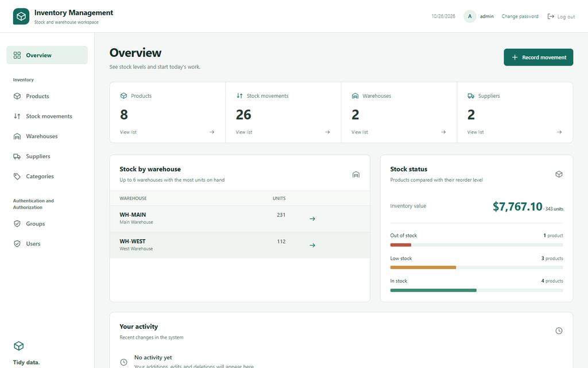Click the Categories tag icon in sidebar

[17, 176]
